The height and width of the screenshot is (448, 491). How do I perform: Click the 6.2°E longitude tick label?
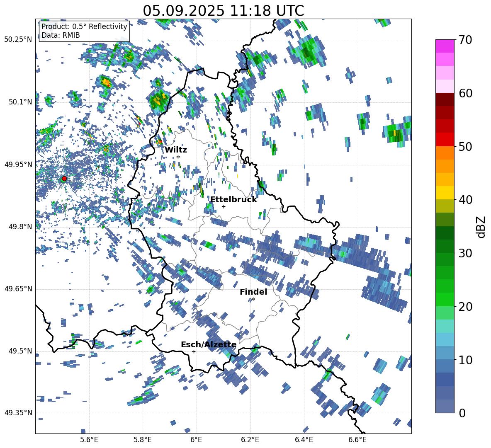[250, 440]
